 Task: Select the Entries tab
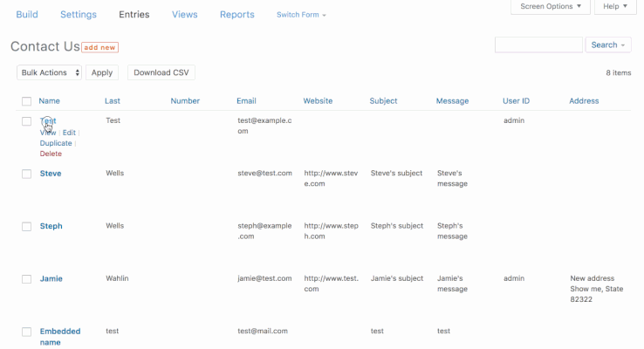tap(134, 14)
